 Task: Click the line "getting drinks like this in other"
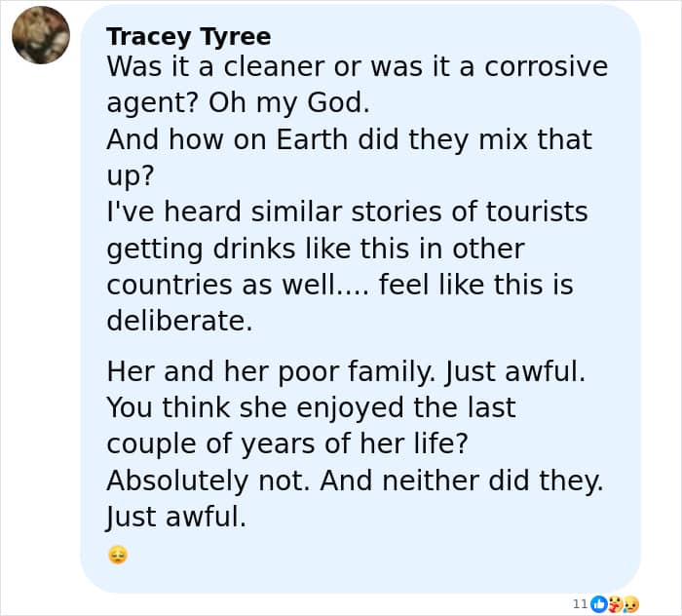[316, 249]
